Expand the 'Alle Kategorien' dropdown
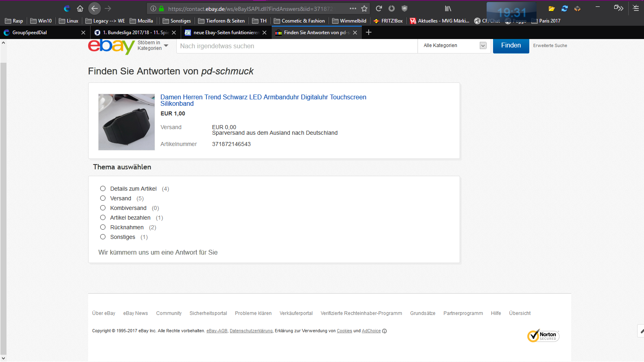 pos(454,46)
